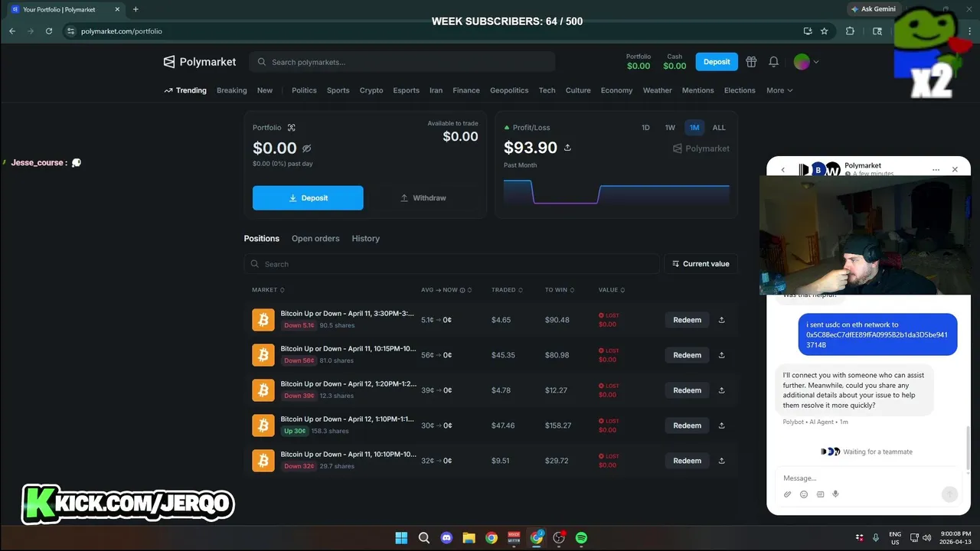Click the Withdraw button

pyautogui.click(x=423, y=198)
